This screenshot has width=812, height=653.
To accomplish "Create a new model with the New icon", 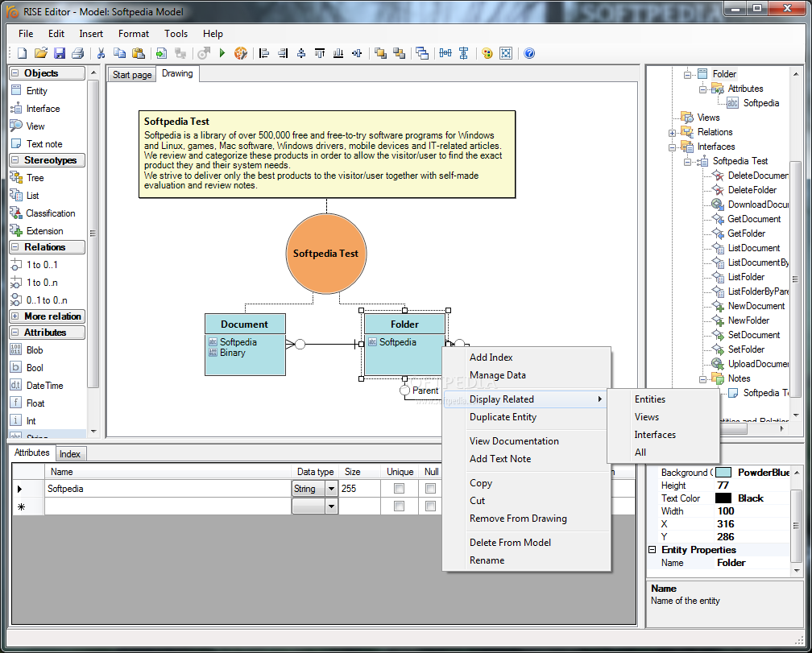I will (x=23, y=53).
